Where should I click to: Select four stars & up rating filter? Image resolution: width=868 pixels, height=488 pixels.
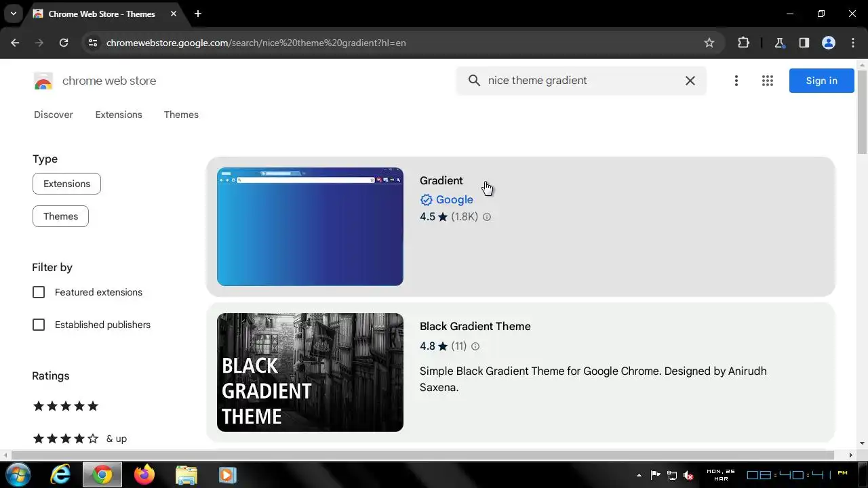pyautogui.click(x=79, y=439)
